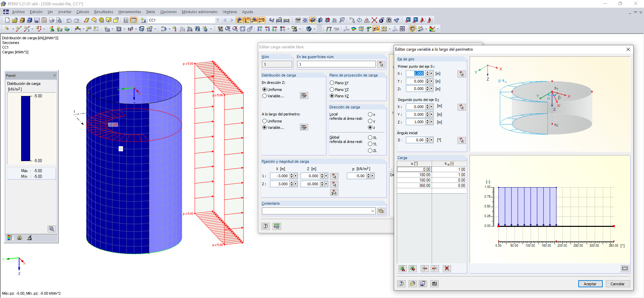Open the Resultados menu
The height and width of the screenshot is (298, 644).
coord(104,12)
